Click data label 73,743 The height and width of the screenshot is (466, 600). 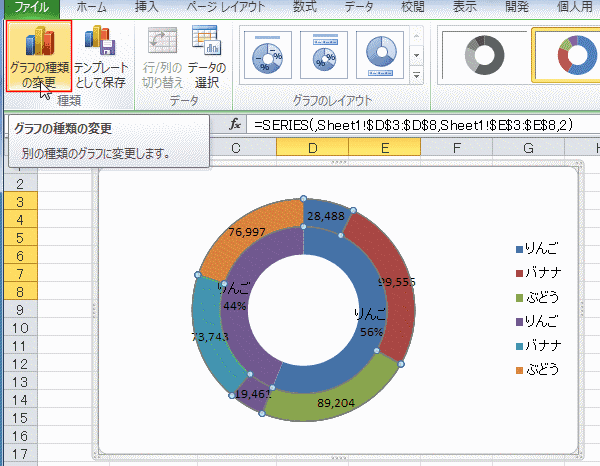click(210, 337)
